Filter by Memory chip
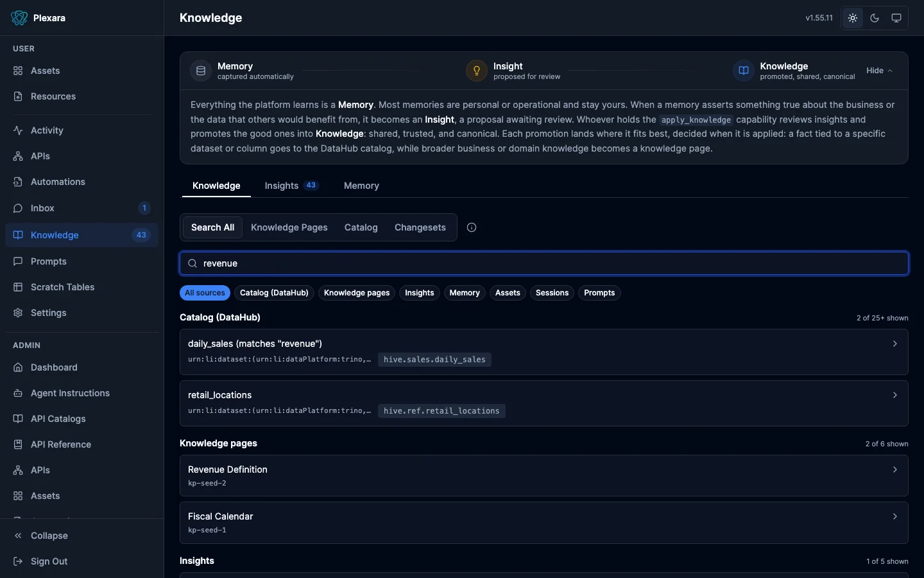Image resolution: width=924 pixels, height=578 pixels. (465, 293)
